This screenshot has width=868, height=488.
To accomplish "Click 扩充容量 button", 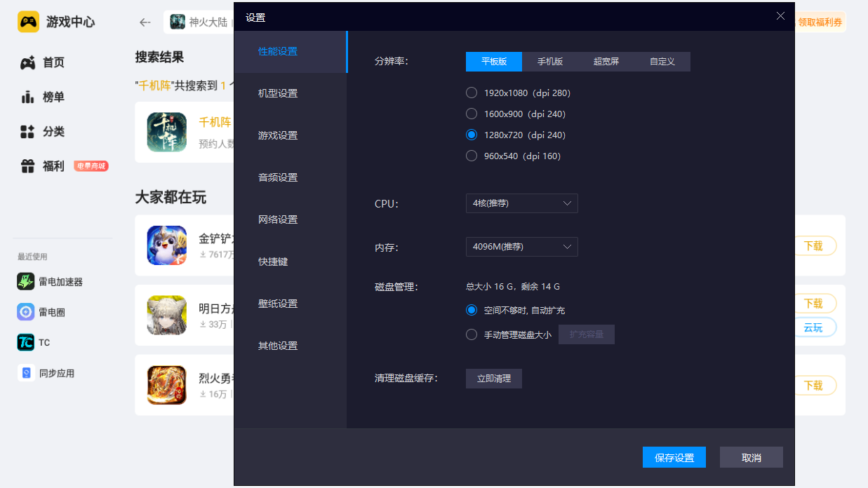I will point(587,334).
